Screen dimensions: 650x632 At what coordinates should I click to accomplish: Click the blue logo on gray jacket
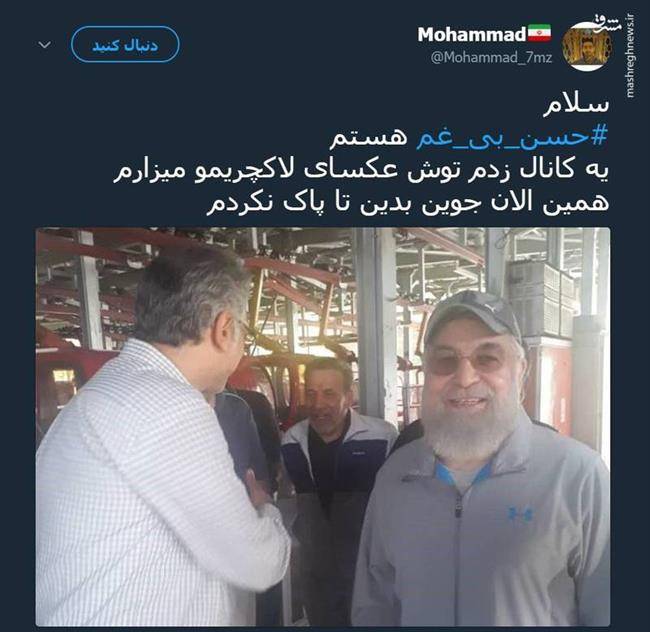520,514
